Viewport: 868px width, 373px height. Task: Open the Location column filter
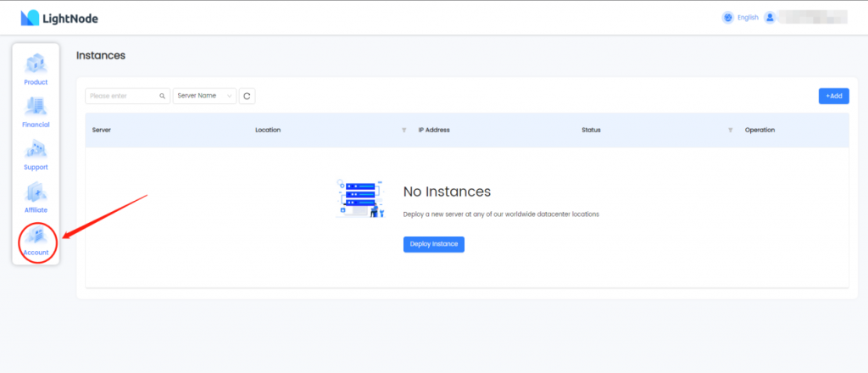coord(403,131)
